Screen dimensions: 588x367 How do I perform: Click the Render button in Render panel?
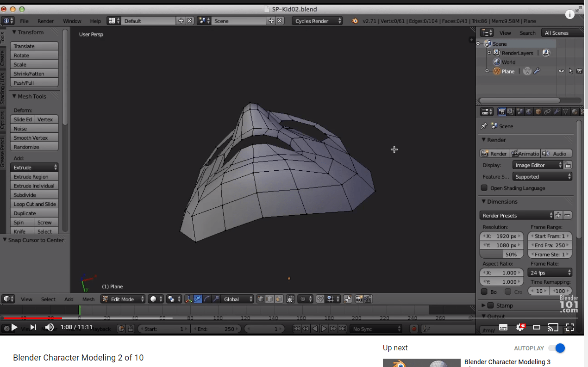(x=494, y=154)
